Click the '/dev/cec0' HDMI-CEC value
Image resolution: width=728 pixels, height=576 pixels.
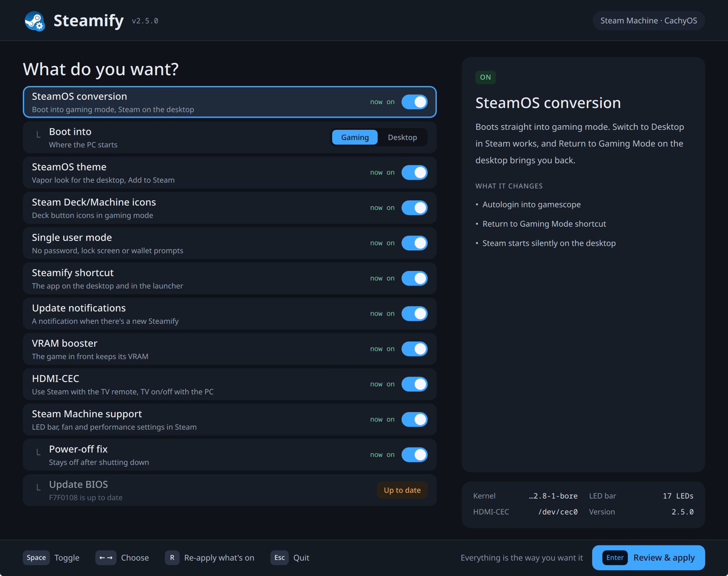click(558, 512)
